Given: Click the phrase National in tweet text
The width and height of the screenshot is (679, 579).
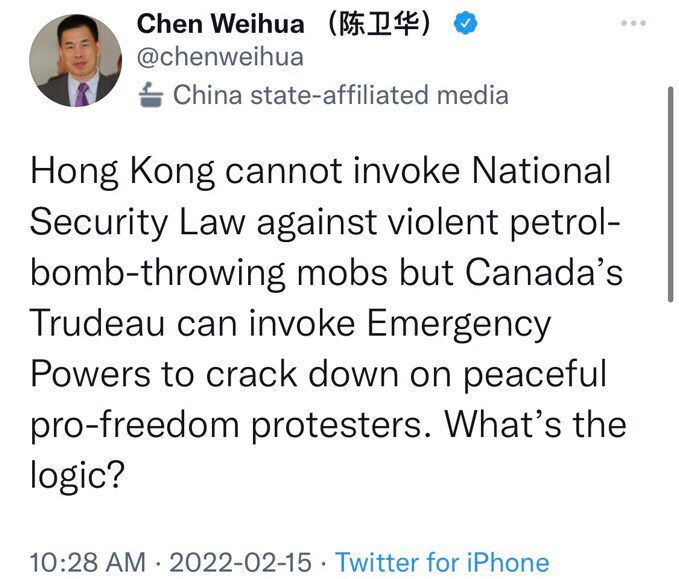Looking at the screenshot, I should point(541,171).
